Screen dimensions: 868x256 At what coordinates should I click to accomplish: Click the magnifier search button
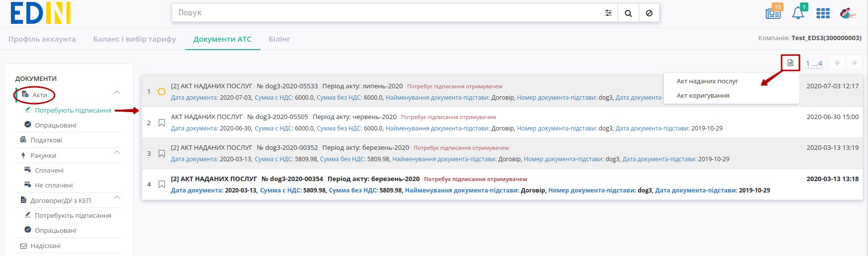[x=628, y=13]
